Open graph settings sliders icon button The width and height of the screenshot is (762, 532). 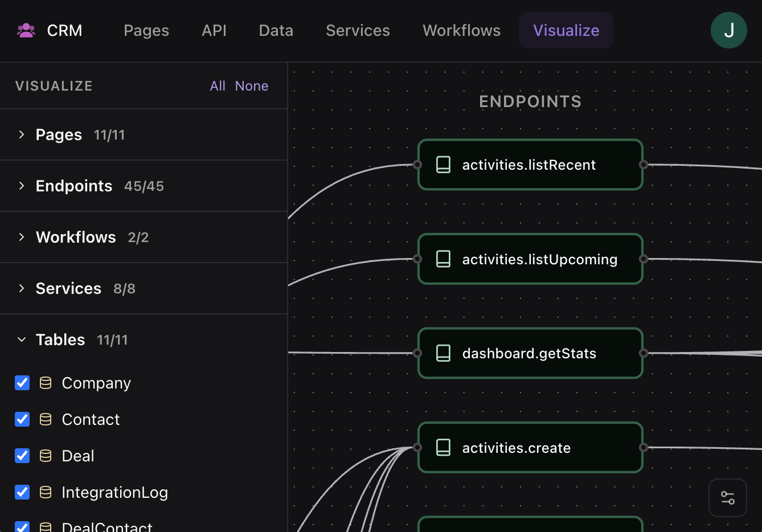point(727,497)
